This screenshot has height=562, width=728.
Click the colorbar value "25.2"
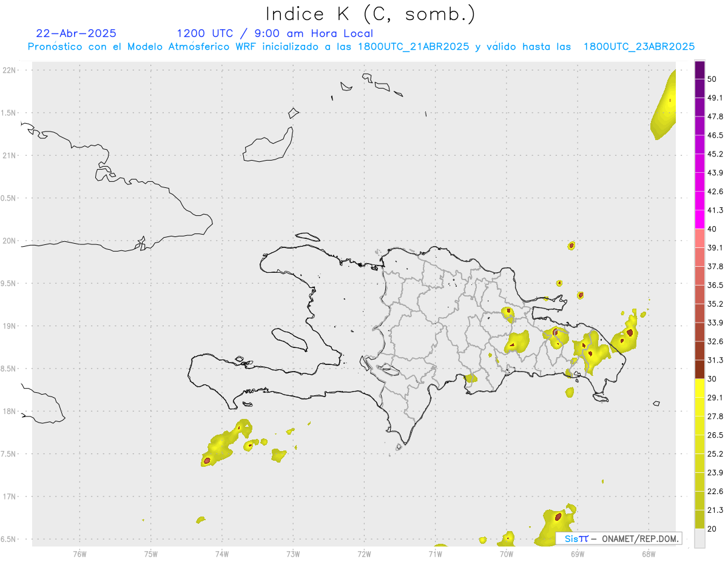pos(715,454)
